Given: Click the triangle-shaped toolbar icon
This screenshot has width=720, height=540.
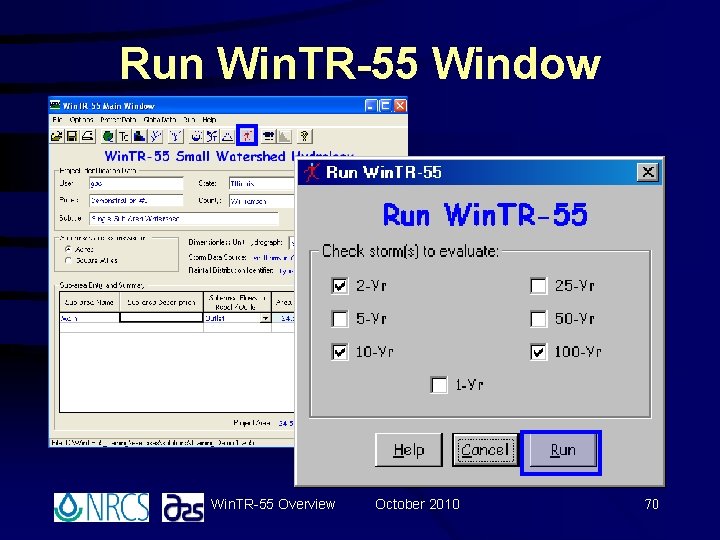Looking at the screenshot, I should coord(227,136).
